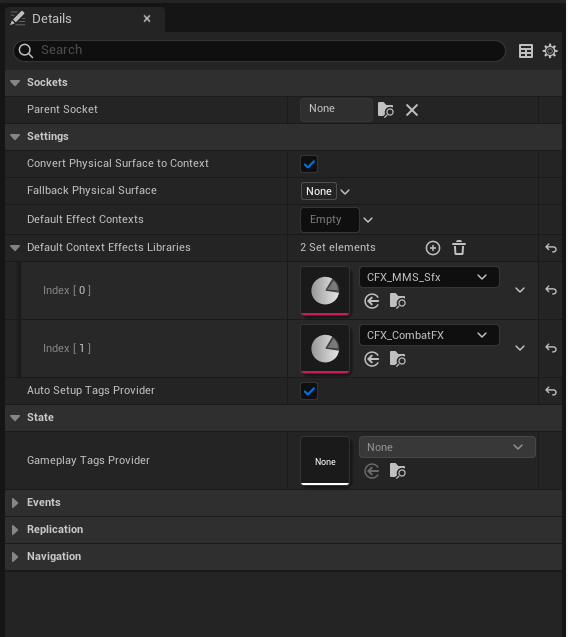Click the Parent Socket label
Screen dimensions: 568x637
pos(62,110)
